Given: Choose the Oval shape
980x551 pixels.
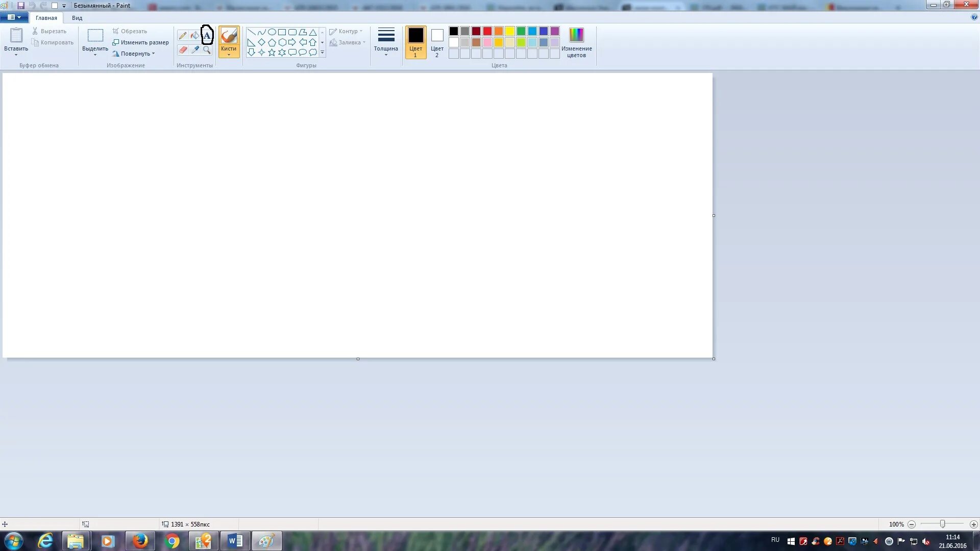Looking at the screenshot, I should tap(272, 32).
